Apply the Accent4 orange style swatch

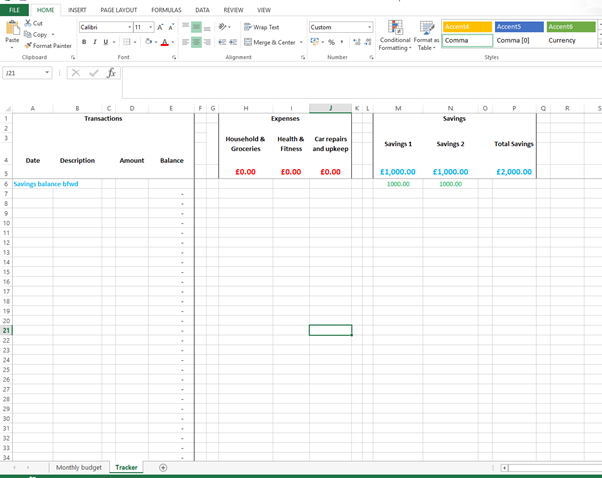tap(467, 27)
